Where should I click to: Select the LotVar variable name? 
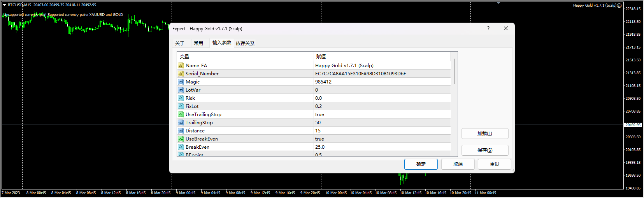point(193,90)
